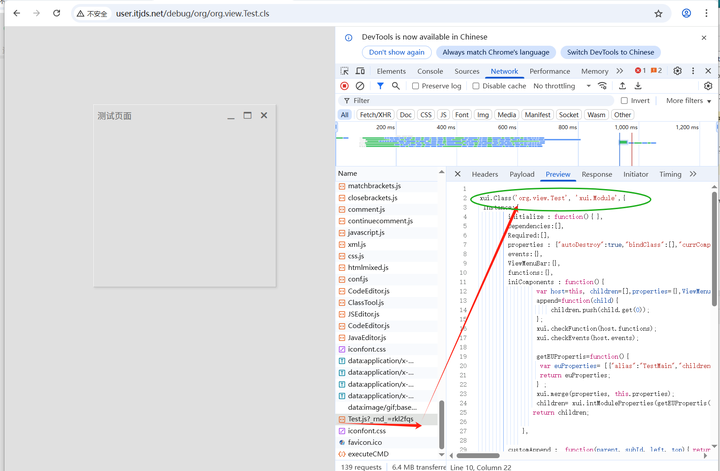
Task: Export HAR file download icon
Action: pos(638,86)
